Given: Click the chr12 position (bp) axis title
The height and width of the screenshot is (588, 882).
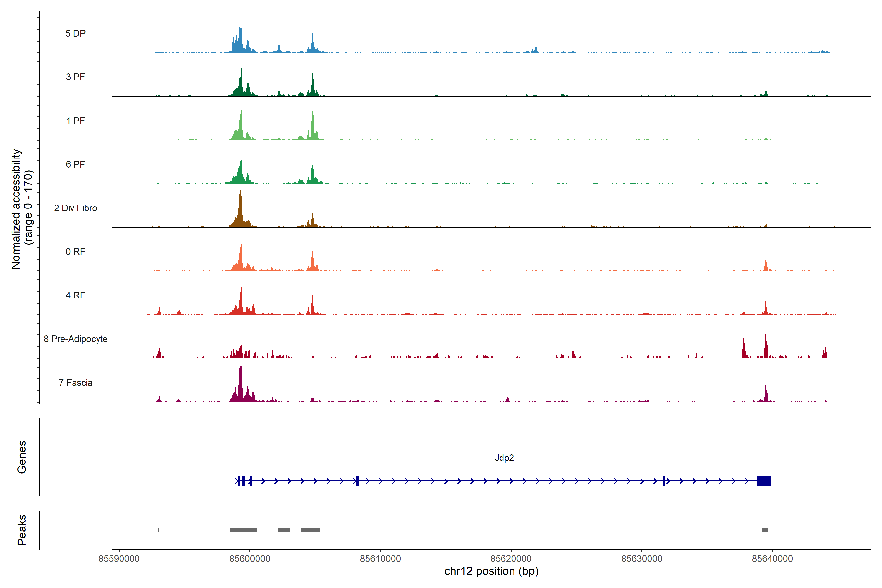Looking at the screenshot, I should [491, 571].
